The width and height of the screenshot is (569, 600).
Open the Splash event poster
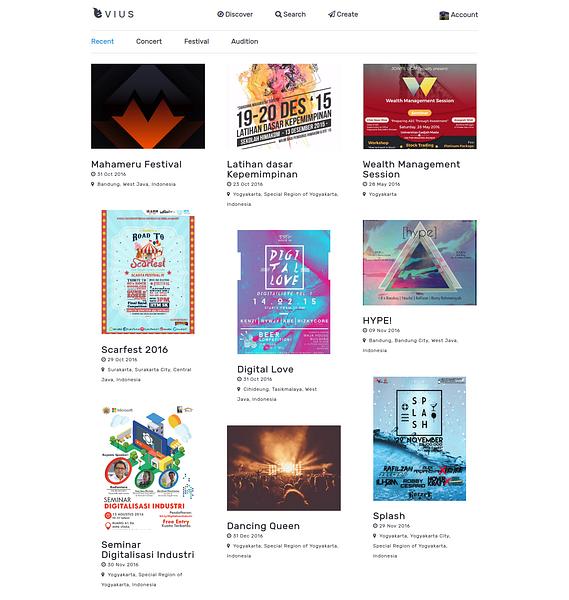pos(419,439)
